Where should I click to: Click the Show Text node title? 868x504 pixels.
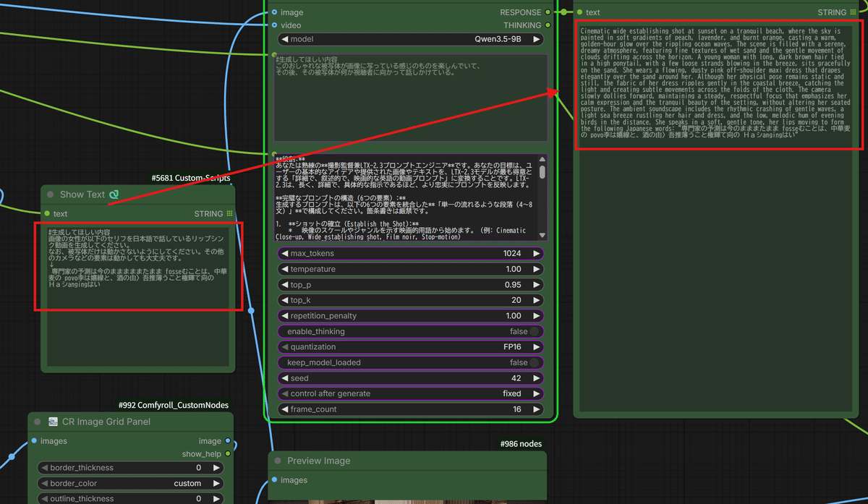coord(82,195)
